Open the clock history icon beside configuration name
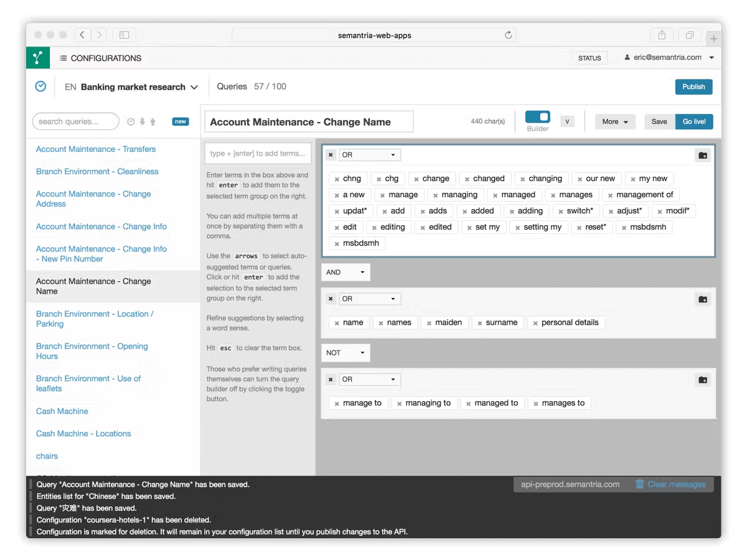This screenshot has width=747, height=560. pos(40,86)
